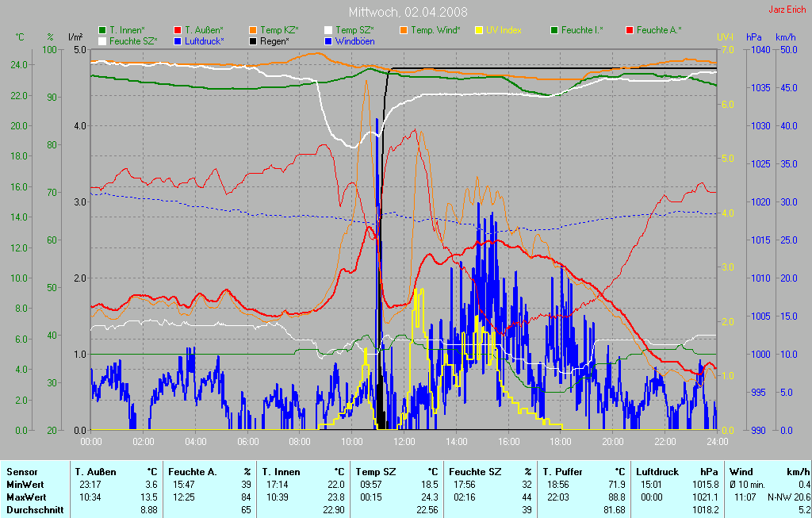Image resolution: width=812 pixels, height=518 pixels.
Task: Click the 12:00 time axis label
Action: pos(404,441)
